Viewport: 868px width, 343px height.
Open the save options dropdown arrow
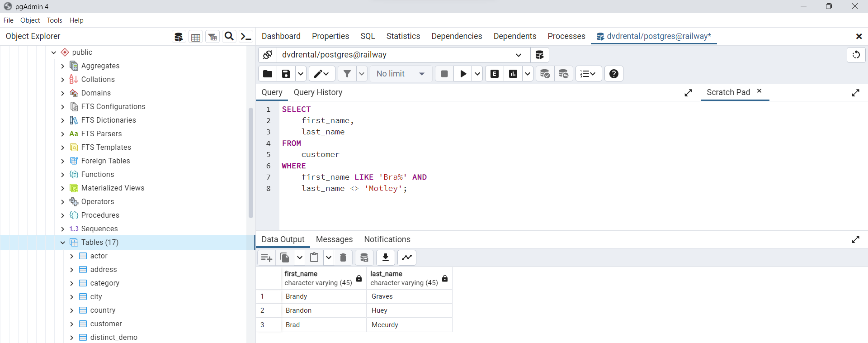tap(301, 74)
